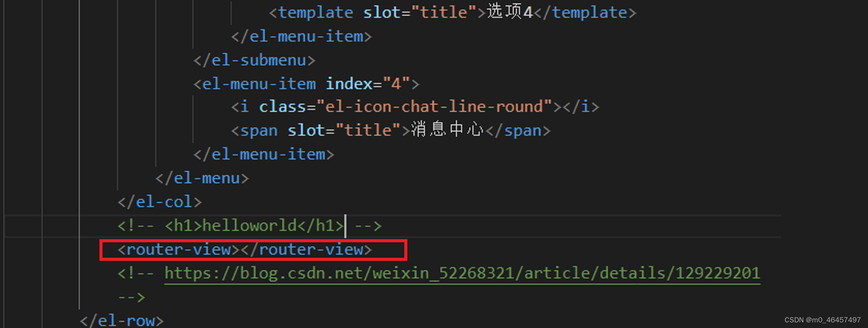Click the el-menu-item index="4" opening tag
Viewport: 868px width, 328px height.
pos(306,83)
